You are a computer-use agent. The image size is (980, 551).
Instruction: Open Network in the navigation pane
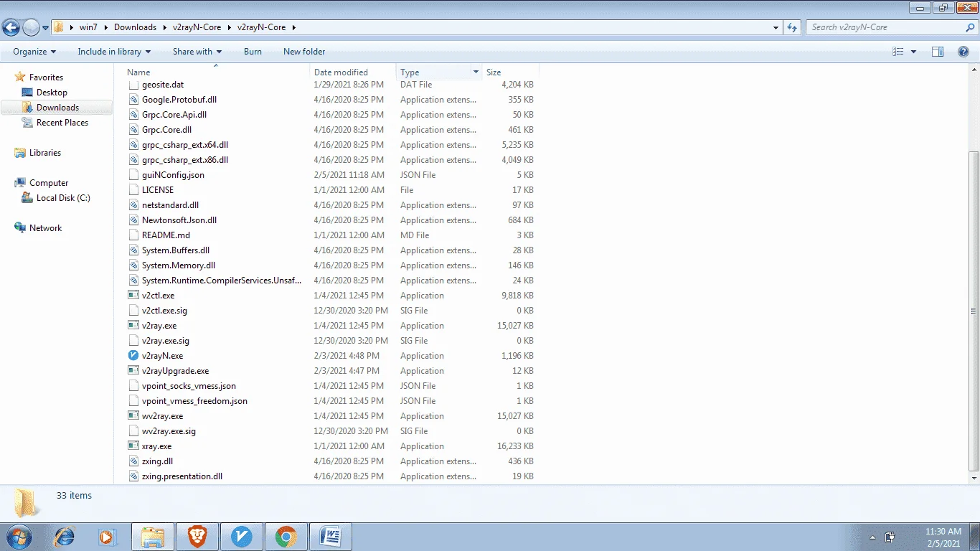pyautogui.click(x=45, y=228)
